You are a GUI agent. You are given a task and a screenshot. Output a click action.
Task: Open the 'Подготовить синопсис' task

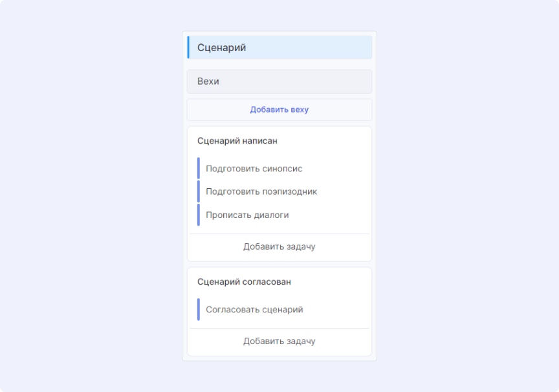(x=254, y=169)
